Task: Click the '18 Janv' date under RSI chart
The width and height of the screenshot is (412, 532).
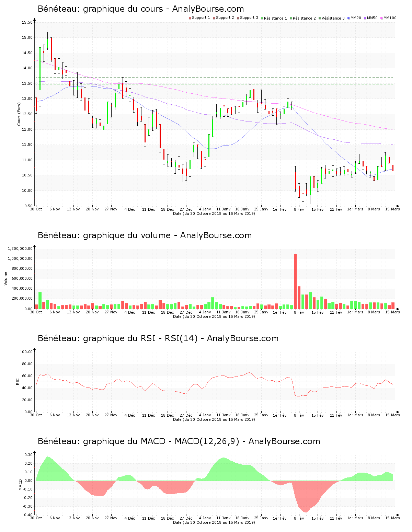Action: coord(242,415)
